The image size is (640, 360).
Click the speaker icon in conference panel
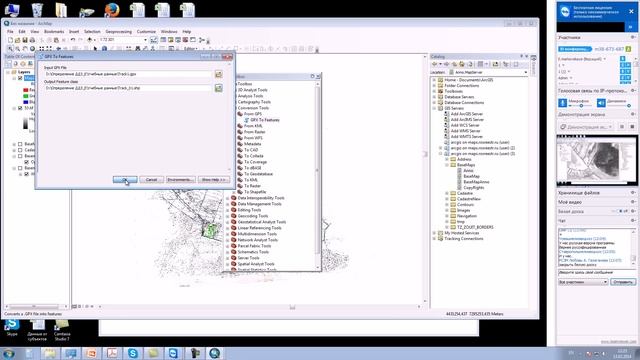pyautogui.click(x=601, y=103)
